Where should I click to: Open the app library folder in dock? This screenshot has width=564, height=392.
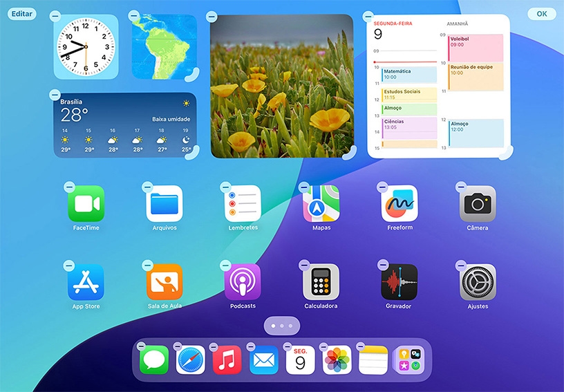tap(410, 360)
